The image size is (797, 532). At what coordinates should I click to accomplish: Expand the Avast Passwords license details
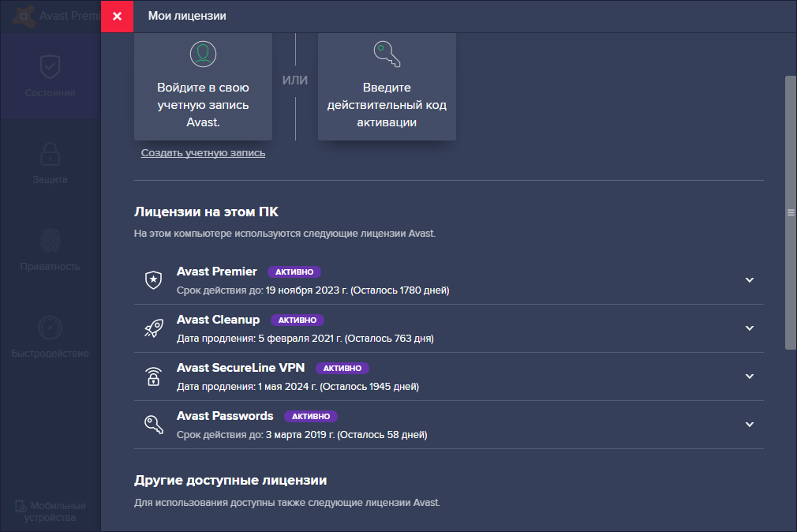pos(750,425)
